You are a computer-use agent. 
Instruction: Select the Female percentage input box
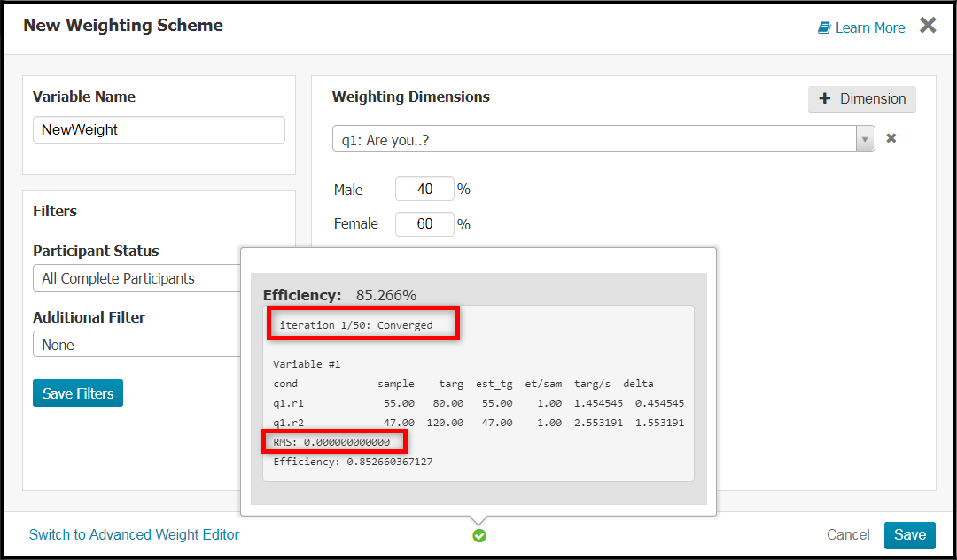(424, 224)
